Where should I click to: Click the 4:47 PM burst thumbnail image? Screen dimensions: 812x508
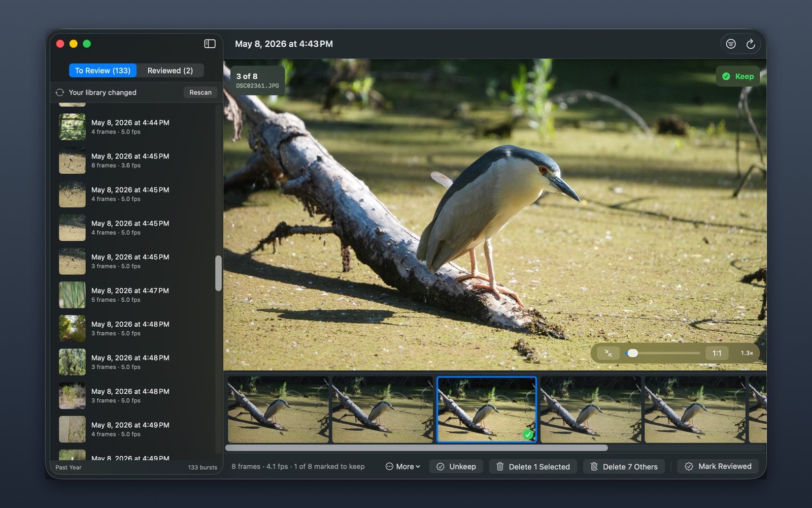72,295
